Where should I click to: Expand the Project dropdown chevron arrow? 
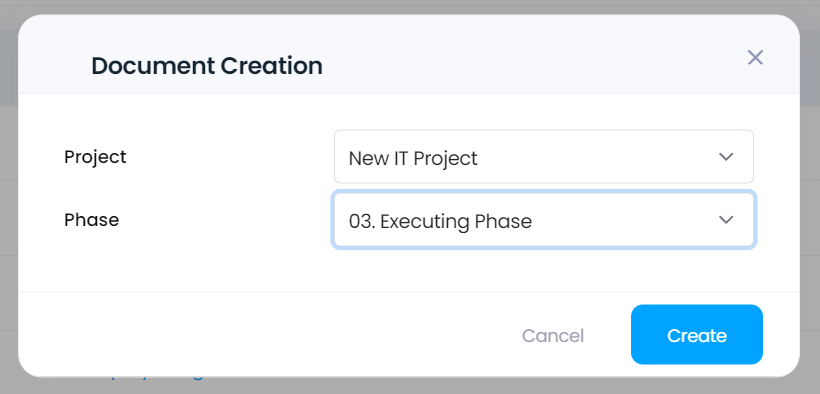tap(726, 156)
